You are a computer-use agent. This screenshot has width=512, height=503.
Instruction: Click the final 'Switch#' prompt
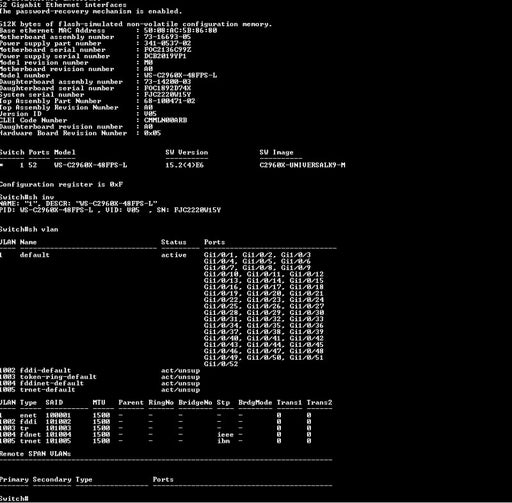pyautogui.click(x=14, y=499)
